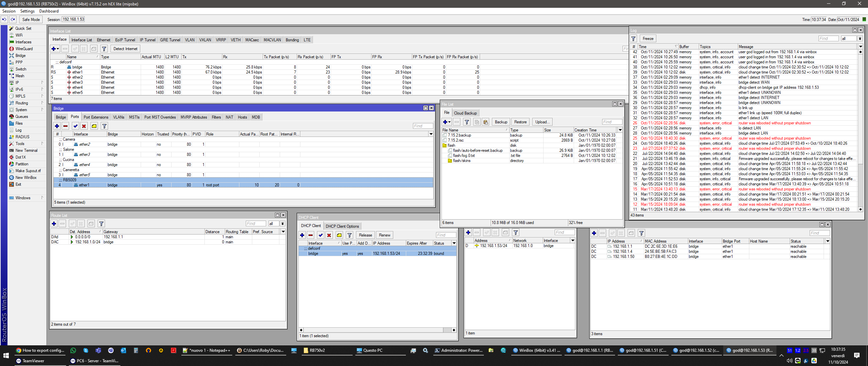Click the red disable X in DHCP Client toolbar

[x=329, y=235]
